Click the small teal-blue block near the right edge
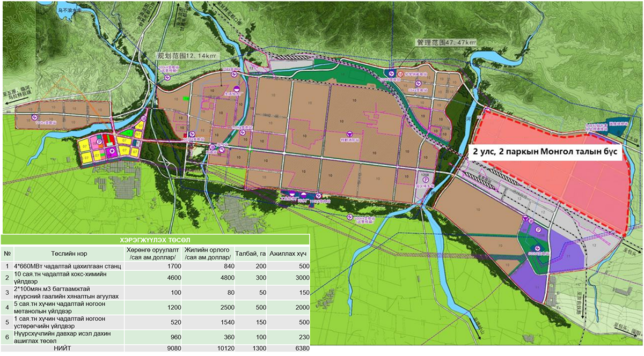Image resolution: width=644 pixels, height=356 pixels. [613, 123]
